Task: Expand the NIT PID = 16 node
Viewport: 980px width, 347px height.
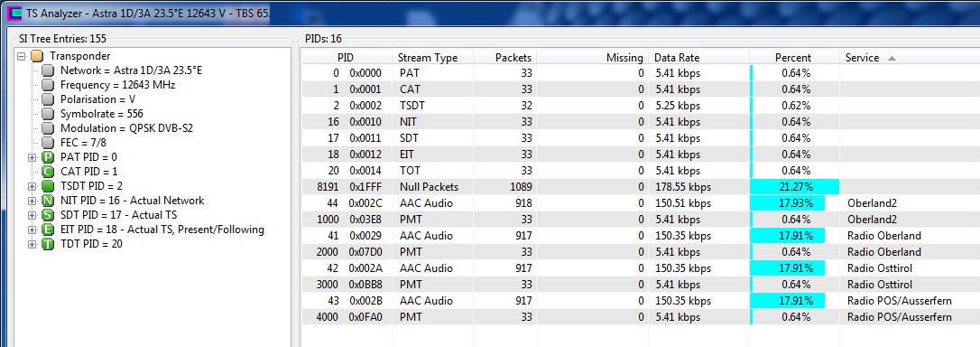Action: point(32,201)
